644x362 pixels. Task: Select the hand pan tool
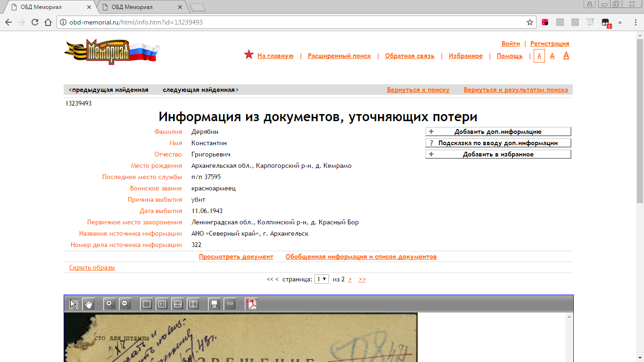click(x=88, y=304)
